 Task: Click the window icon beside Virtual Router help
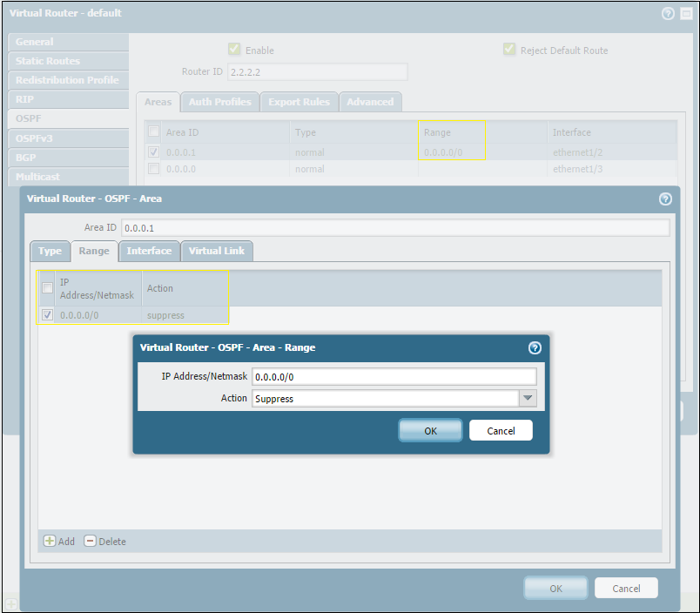pyautogui.click(x=683, y=13)
